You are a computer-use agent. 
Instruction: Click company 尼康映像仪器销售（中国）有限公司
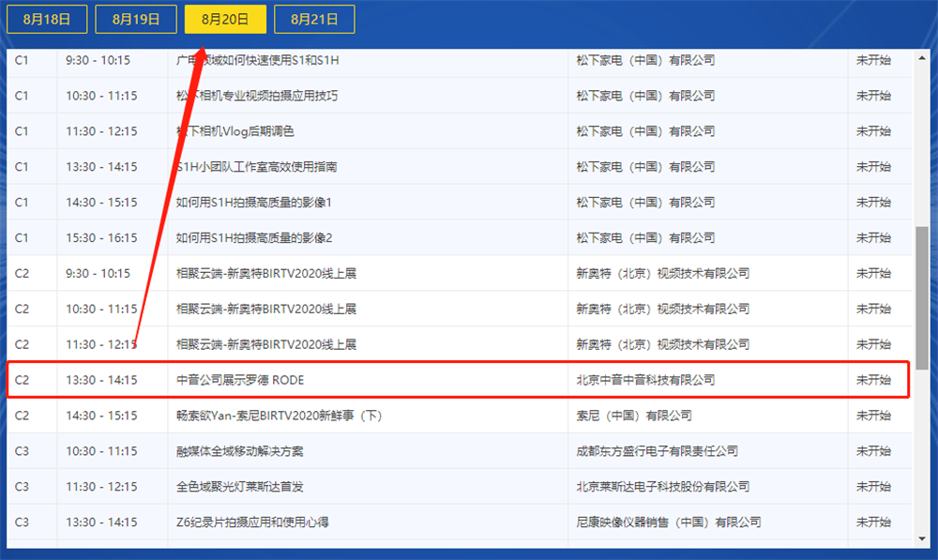click(x=669, y=522)
